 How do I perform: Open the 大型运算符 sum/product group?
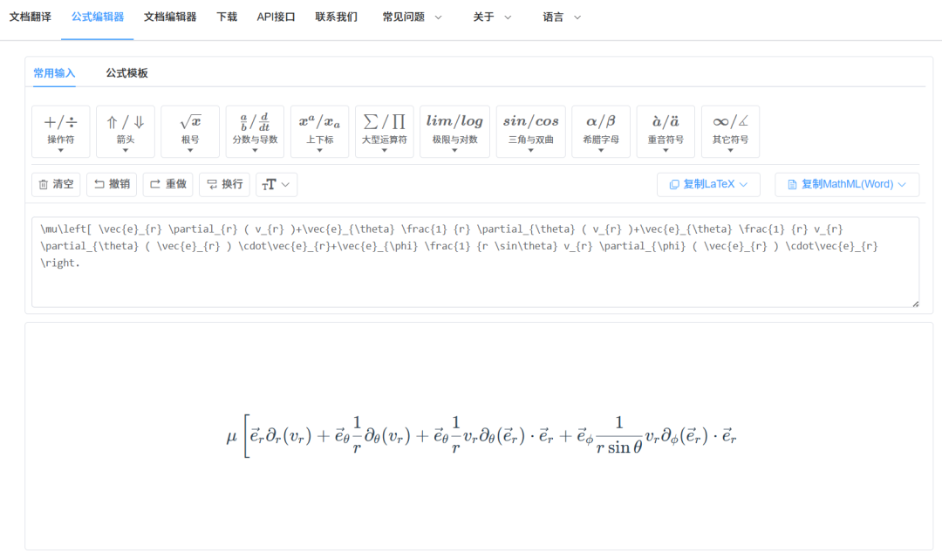pyautogui.click(x=385, y=132)
